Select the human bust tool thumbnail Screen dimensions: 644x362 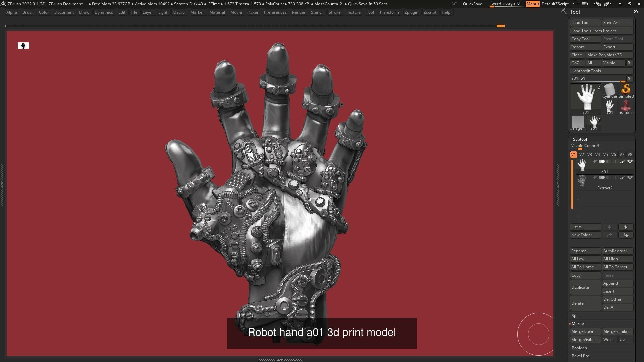point(626,106)
